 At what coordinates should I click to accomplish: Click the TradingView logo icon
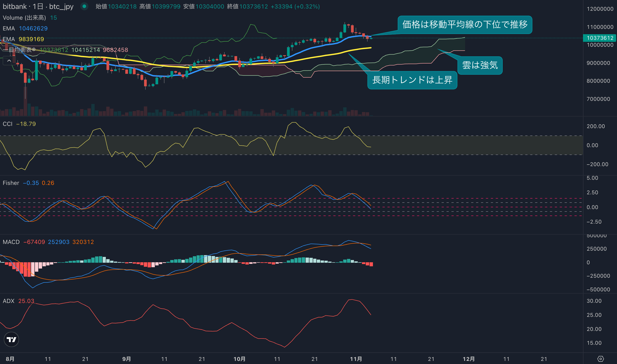click(11, 339)
